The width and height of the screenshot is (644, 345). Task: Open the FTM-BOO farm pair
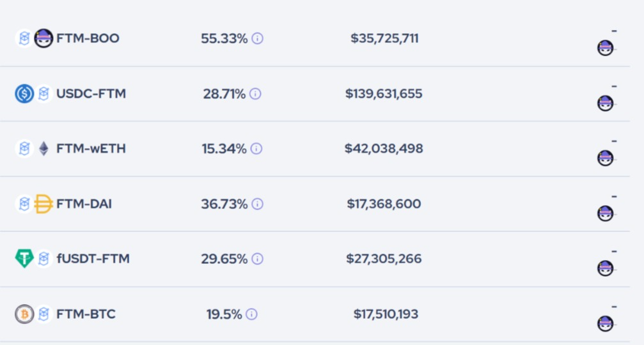pos(88,38)
